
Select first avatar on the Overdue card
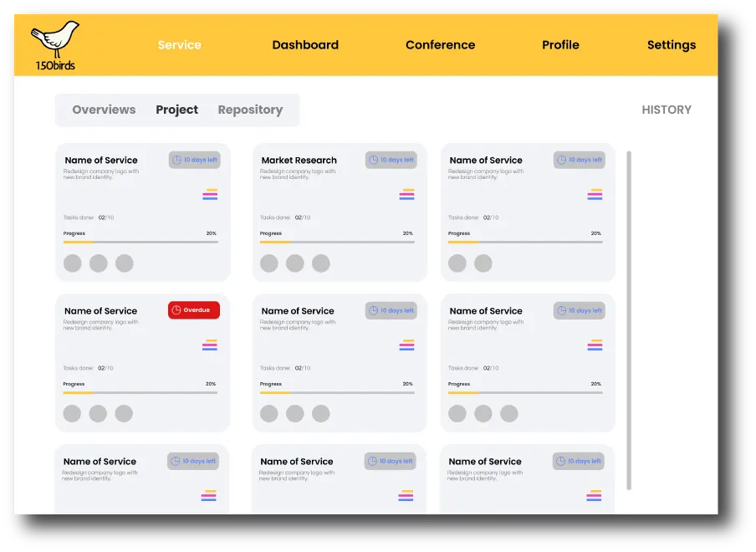(72, 413)
